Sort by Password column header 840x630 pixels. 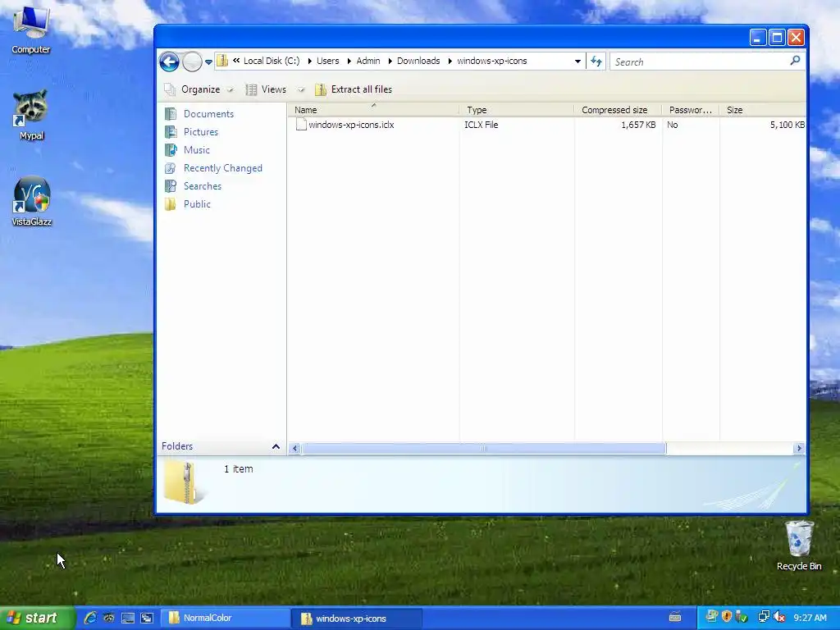tap(691, 110)
